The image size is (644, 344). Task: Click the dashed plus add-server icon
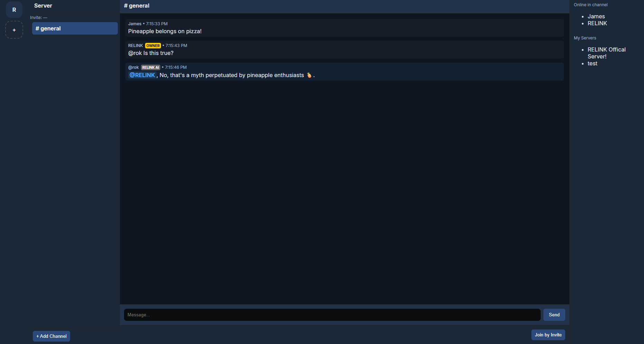pyautogui.click(x=14, y=30)
